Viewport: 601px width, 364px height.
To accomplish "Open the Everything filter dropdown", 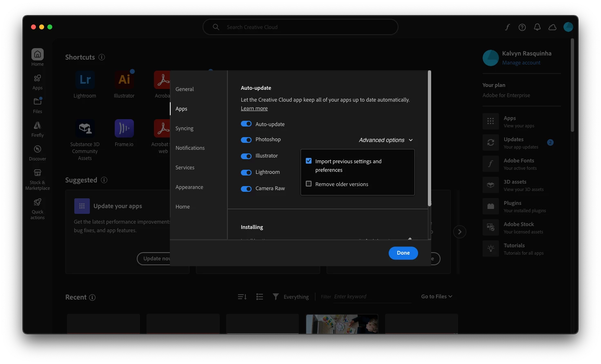I will click(x=296, y=297).
